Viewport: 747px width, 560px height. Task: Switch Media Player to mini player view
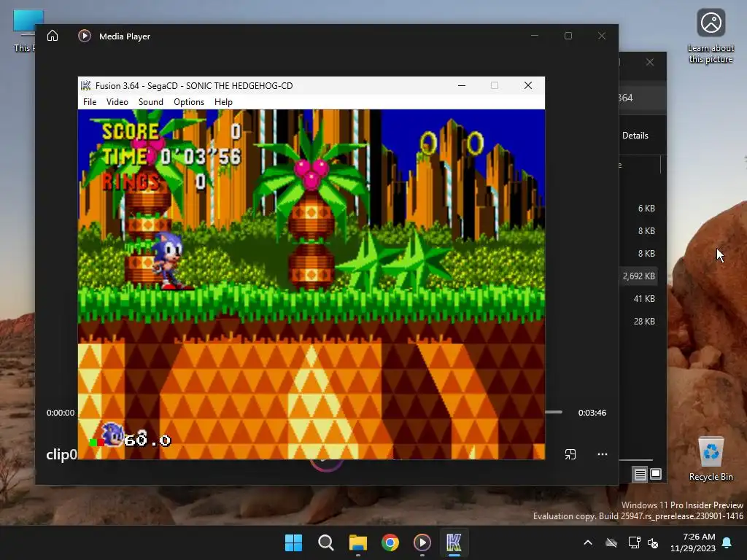point(570,454)
